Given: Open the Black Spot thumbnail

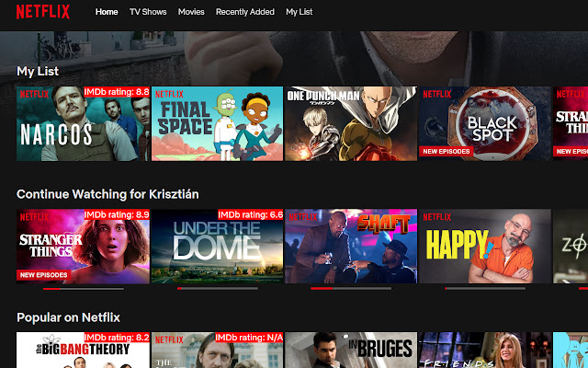Looking at the screenshot, I should (x=484, y=124).
